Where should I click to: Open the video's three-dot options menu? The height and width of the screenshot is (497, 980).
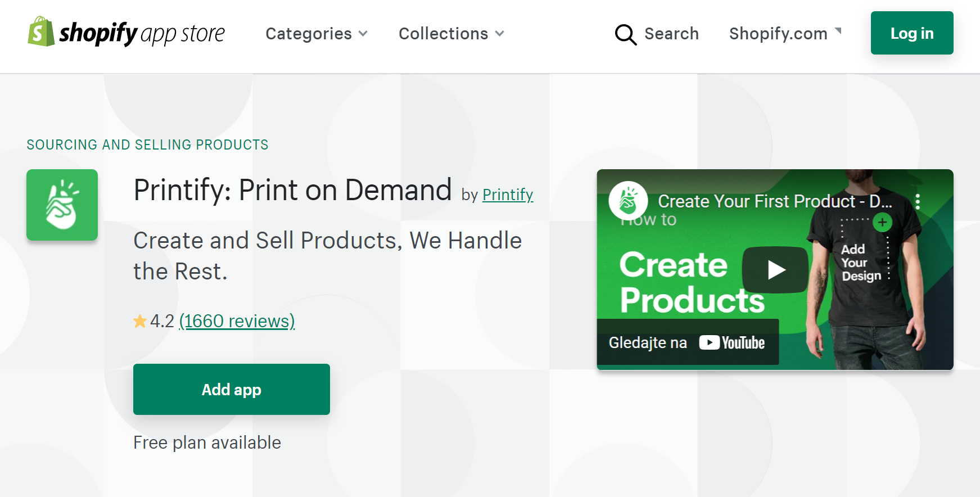click(918, 202)
